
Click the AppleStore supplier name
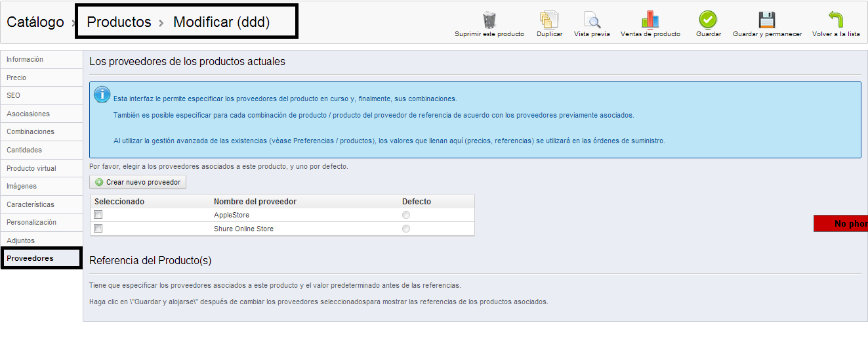(x=232, y=215)
